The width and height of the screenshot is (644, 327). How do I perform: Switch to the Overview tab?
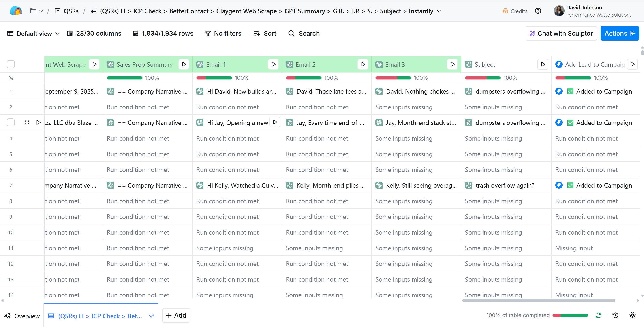pyautogui.click(x=22, y=316)
